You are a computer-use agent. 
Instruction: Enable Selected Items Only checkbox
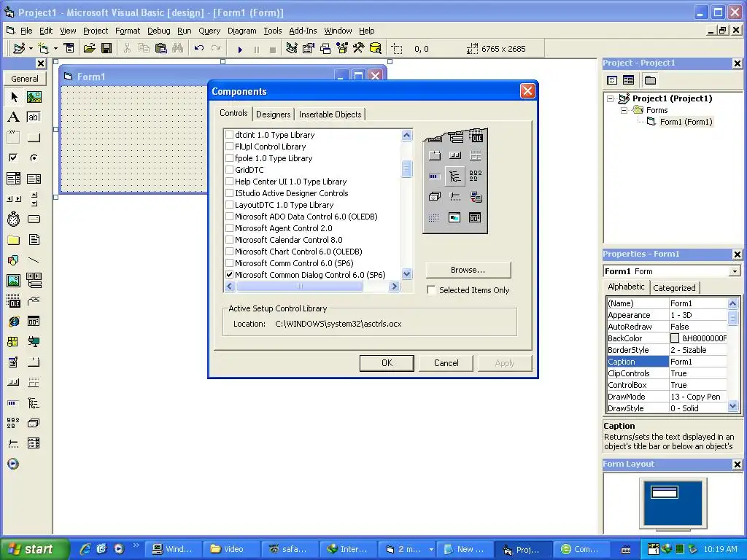tap(431, 290)
